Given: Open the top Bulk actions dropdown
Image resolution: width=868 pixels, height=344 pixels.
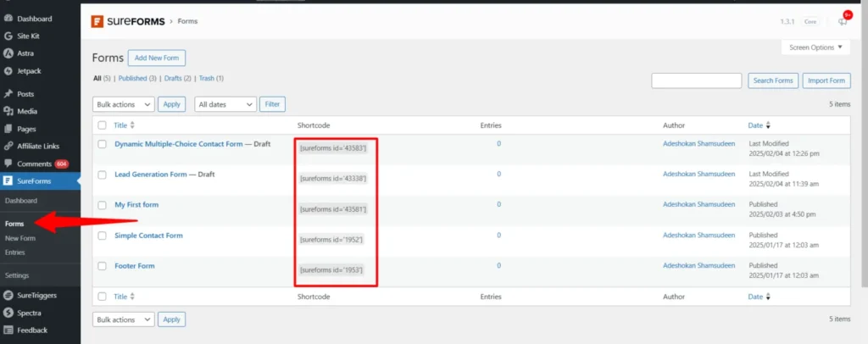Looking at the screenshot, I should [124, 104].
